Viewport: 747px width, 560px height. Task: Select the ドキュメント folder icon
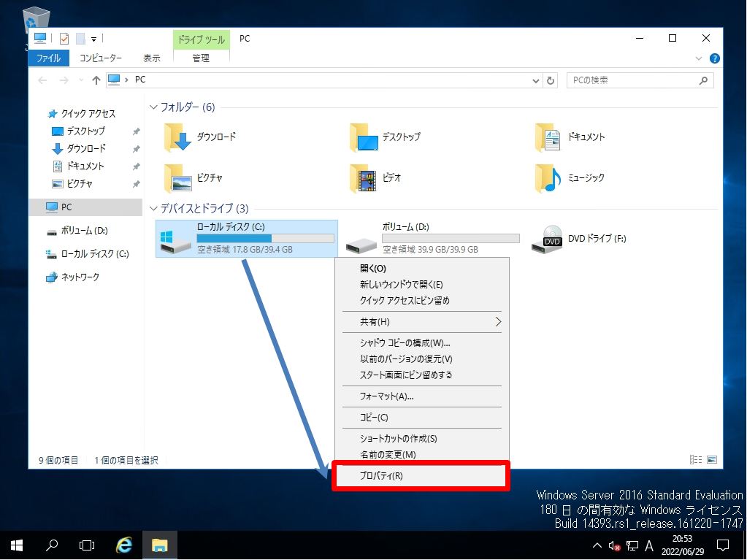548,137
